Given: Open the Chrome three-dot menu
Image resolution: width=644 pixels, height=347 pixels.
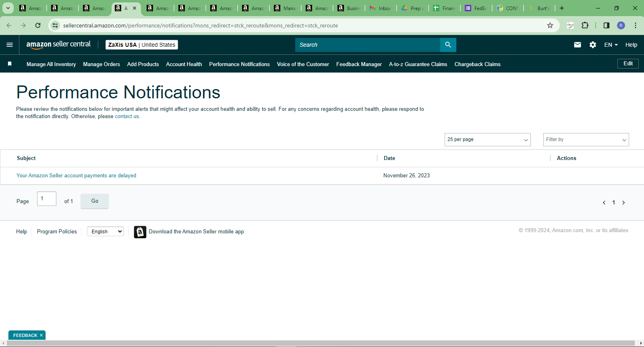Looking at the screenshot, I should click(x=636, y=25).
